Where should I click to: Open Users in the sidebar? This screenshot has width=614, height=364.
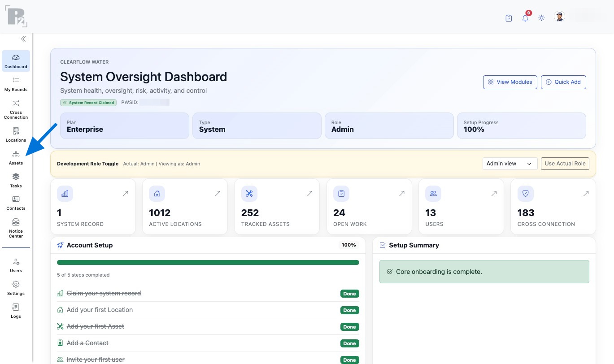(16, 265)
